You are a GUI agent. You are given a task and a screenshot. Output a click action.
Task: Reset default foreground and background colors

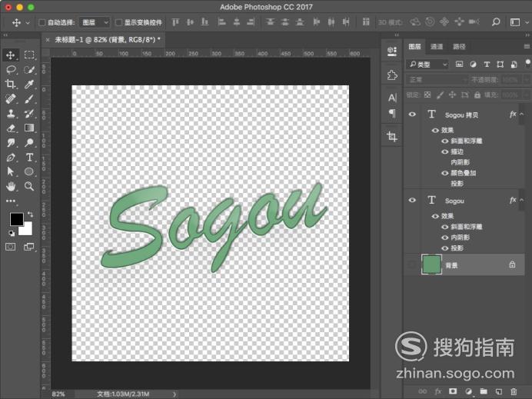tap(12, 233)
